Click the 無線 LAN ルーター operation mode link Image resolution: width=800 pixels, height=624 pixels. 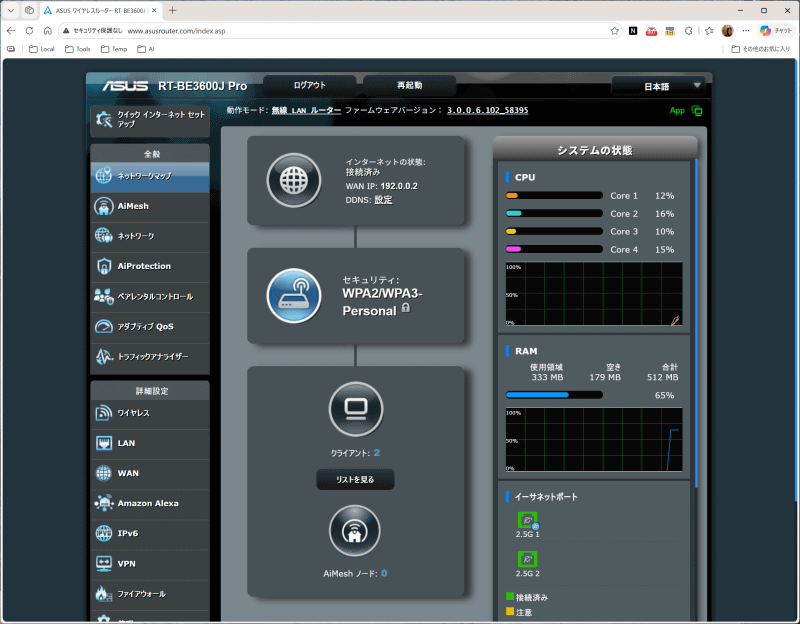pyautogui.click(x=306, y=110)
